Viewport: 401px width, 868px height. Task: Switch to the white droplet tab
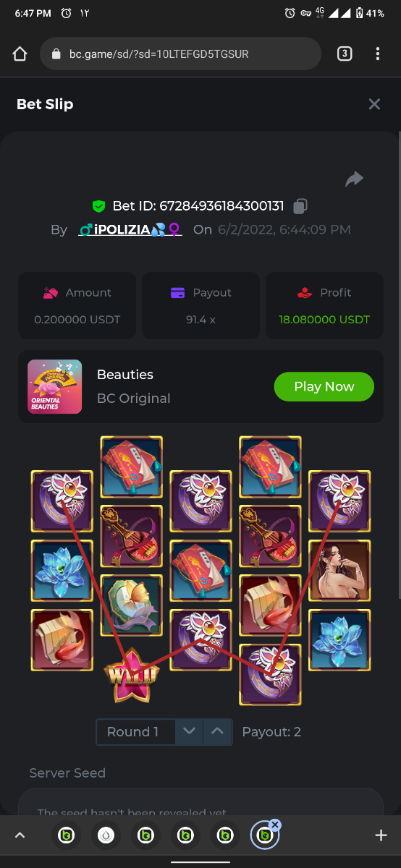(106, 835)
